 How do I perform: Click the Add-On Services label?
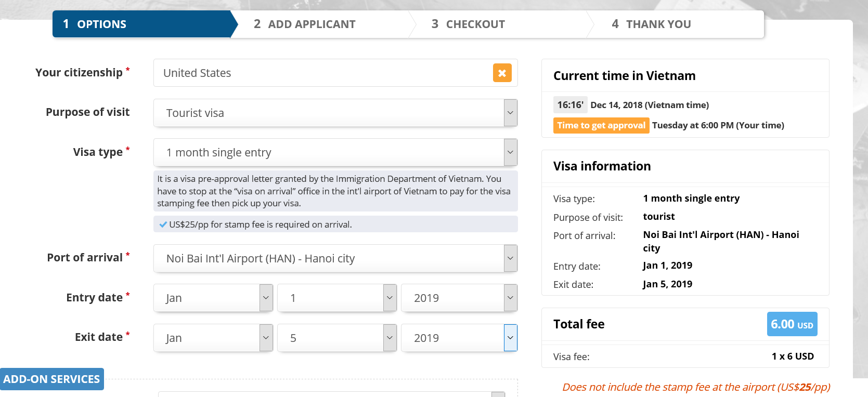coord(51,379)
